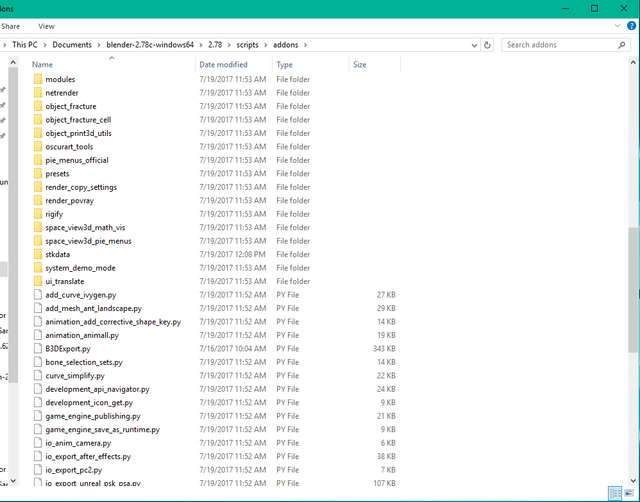Select the bone_selection_sets.py file icon
Image resolution: width=640 pixels, height=502 pixels.
pos(38,362)
